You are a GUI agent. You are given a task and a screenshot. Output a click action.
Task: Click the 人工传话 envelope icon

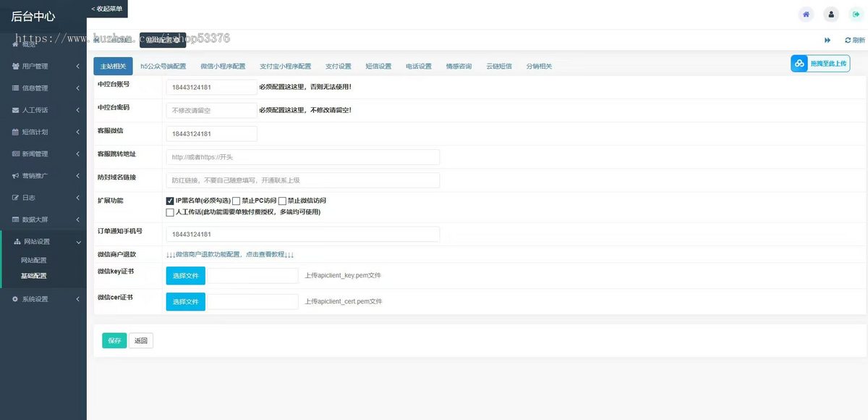pos(16,110)
